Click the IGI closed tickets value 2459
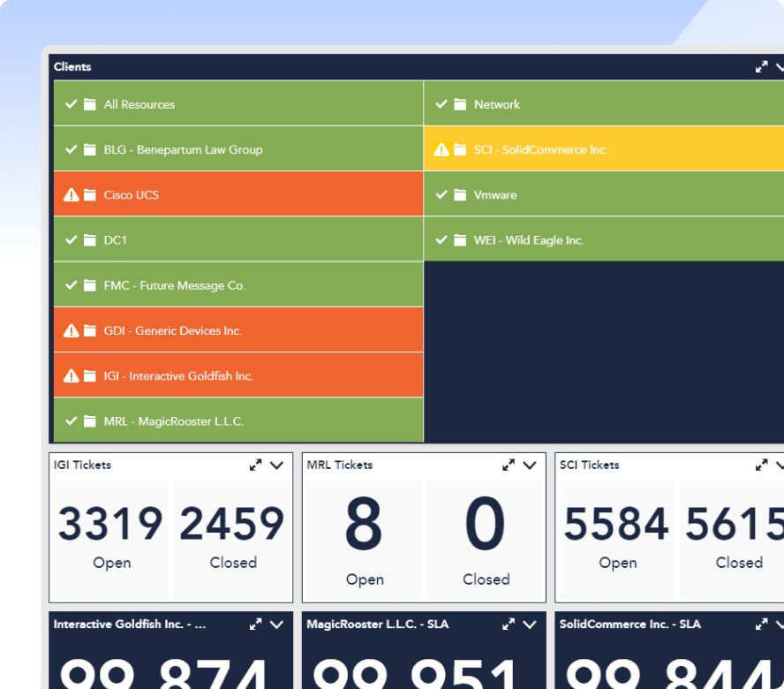 coord(232,524)
